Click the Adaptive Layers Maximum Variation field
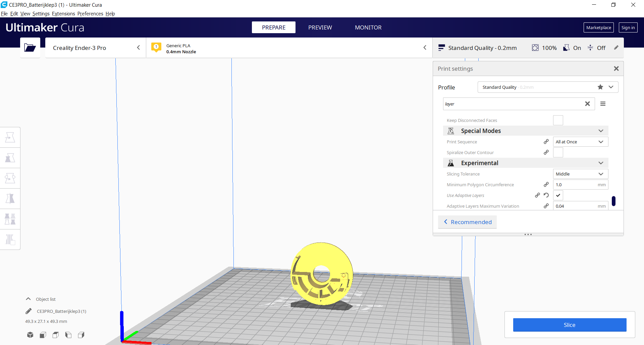The height and width of the screenshot is (345, 644). (581, 206)
